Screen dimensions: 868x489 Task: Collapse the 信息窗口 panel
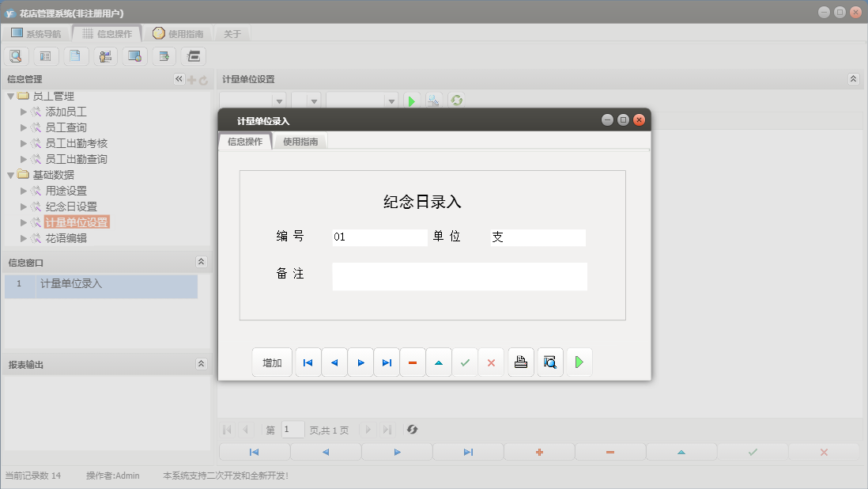(201, 261)
